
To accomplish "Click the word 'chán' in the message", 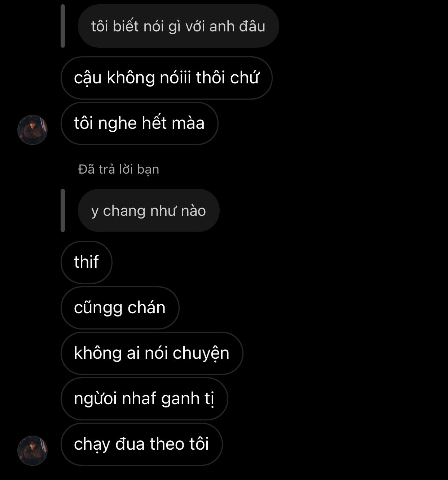I will point(146,307).
